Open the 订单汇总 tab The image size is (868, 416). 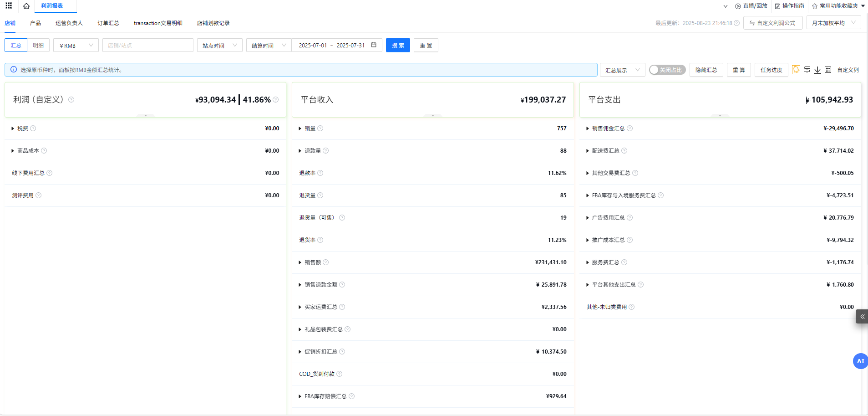pos(108,23)
